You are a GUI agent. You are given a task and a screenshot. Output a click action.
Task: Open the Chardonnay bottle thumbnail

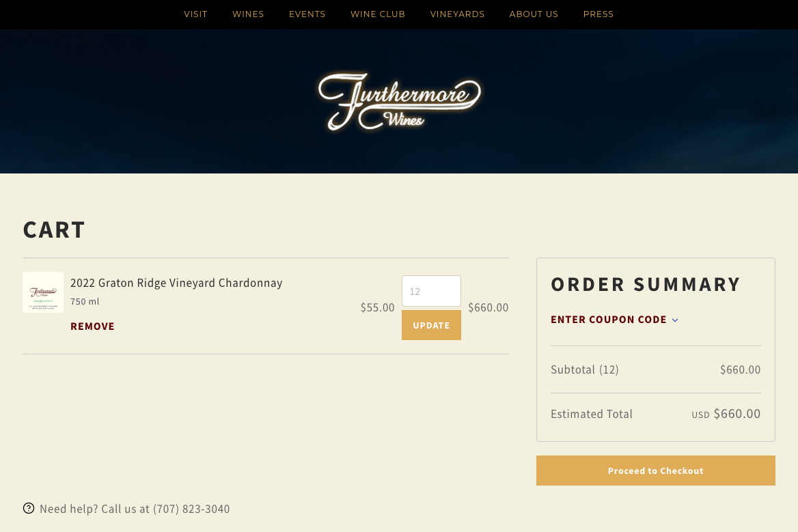43,292
